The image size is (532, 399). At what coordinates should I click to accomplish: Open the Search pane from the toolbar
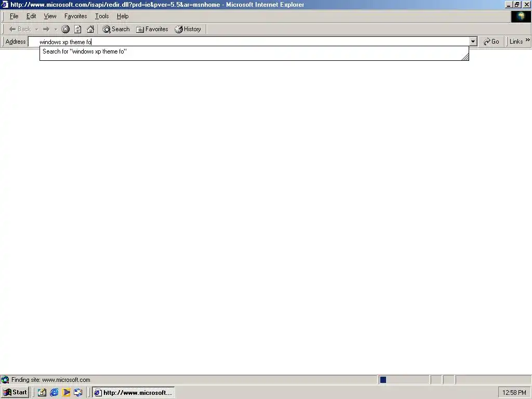tap(116, 29)
